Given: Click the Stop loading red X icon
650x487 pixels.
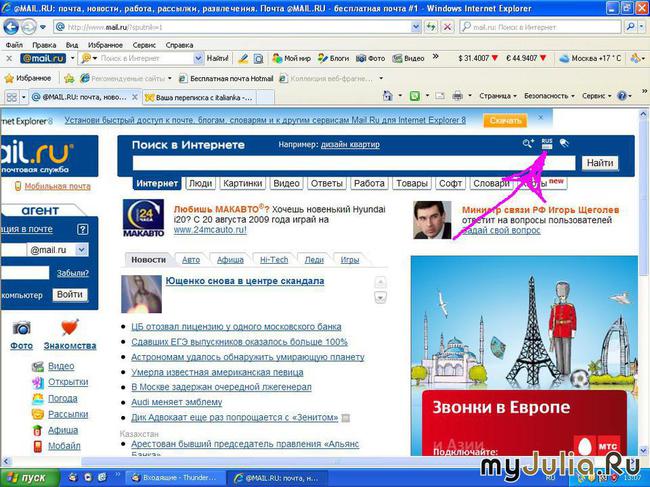Looking at the screenshot, I should [447, 27].
